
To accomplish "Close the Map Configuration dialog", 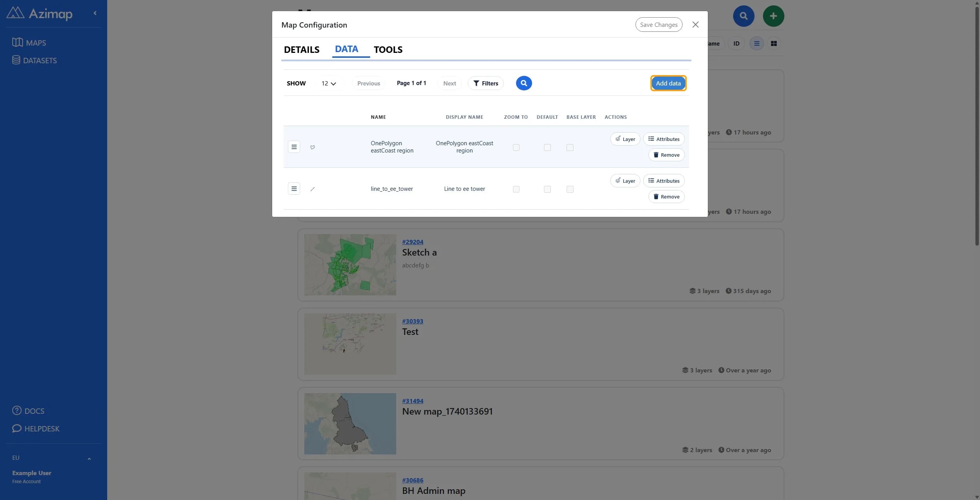I will pos(696,25).
